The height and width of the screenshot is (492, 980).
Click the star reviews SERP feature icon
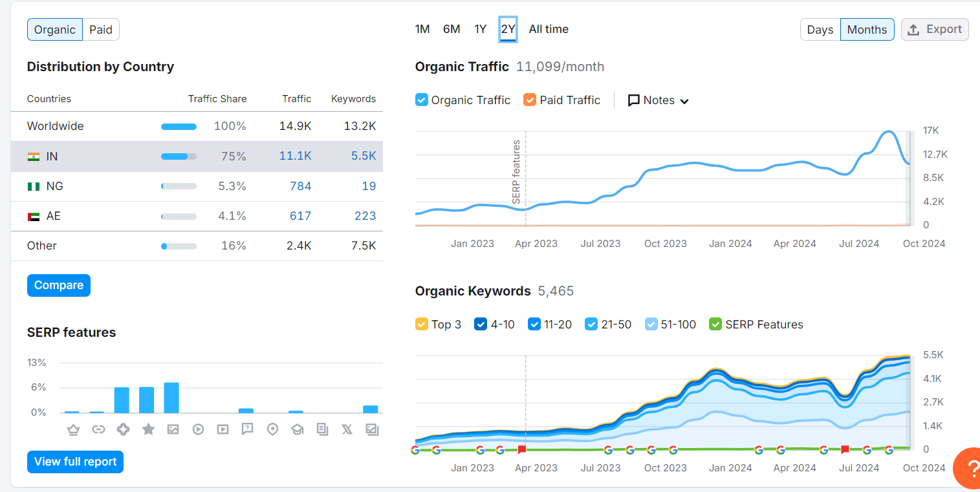click(148, 429)
